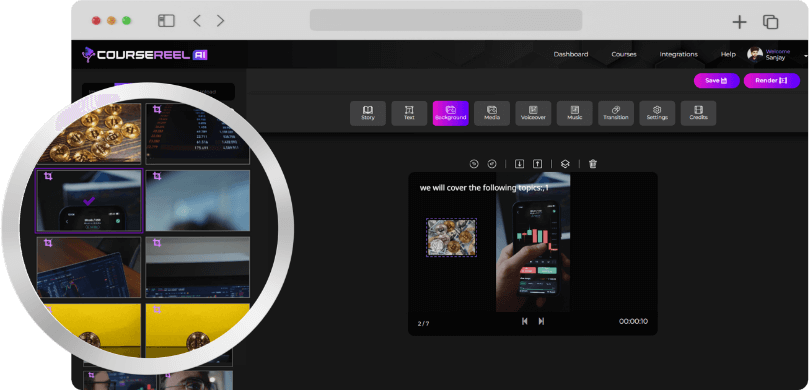The width and height of the screenshot is (810, 390).
Task: Click Sanjay's profile avatar
Action: pyautogui.click(x=755, y=54)
